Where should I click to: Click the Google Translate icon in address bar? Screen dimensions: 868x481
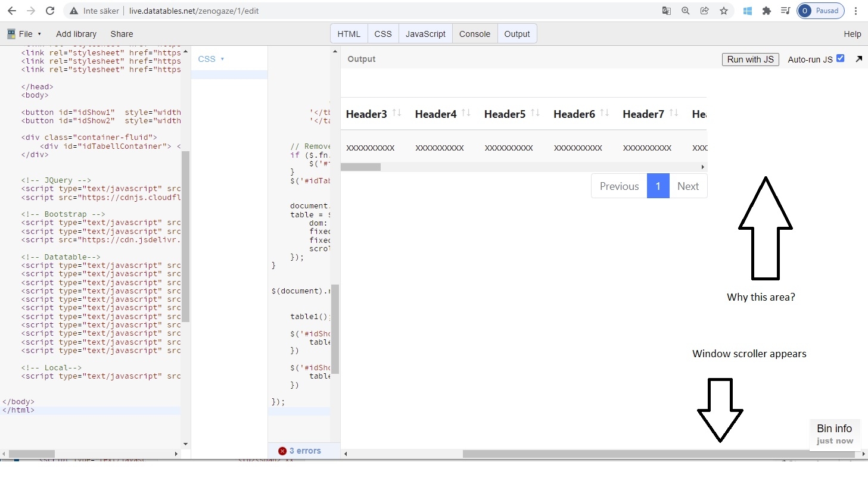666,11
